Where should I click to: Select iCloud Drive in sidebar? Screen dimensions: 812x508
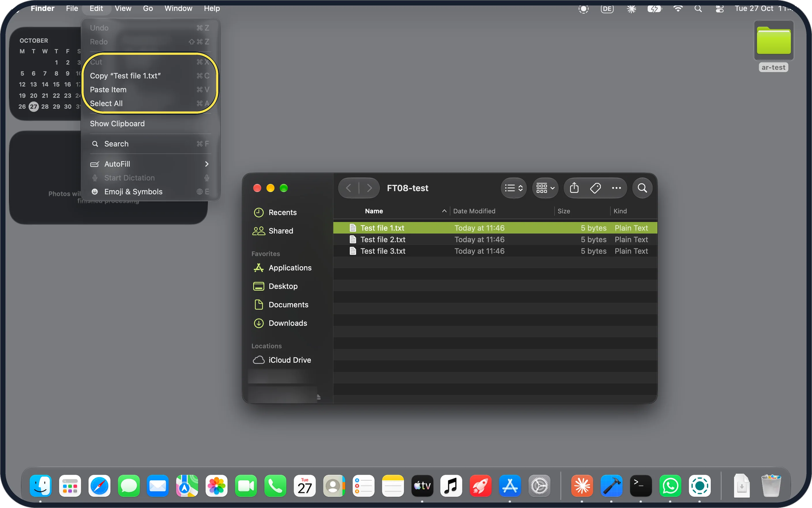[x=290, y=360]
